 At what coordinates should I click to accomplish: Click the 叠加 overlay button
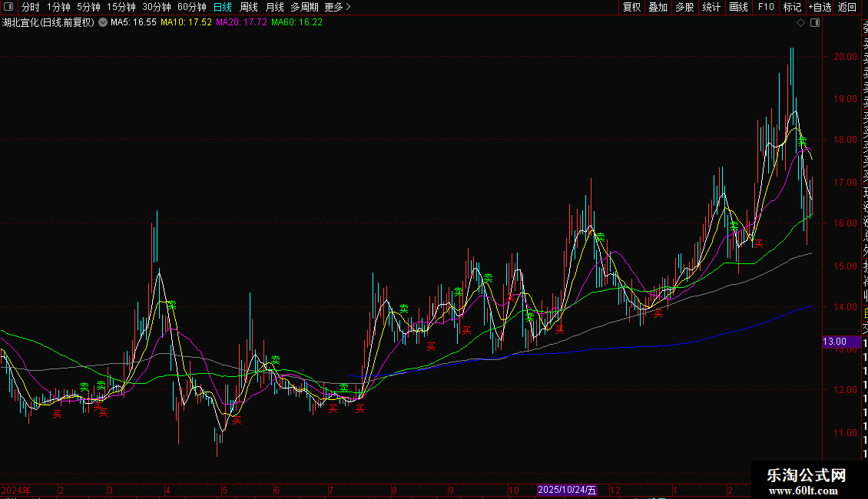[x=658, y=7]
